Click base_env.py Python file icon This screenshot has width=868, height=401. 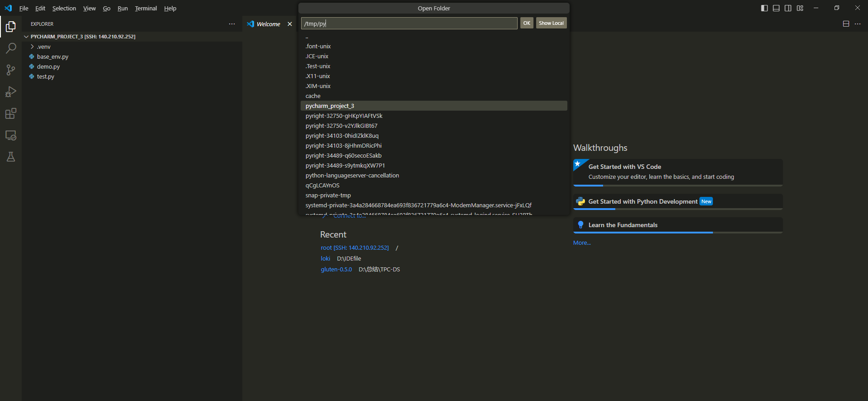(x=32, y=56)
